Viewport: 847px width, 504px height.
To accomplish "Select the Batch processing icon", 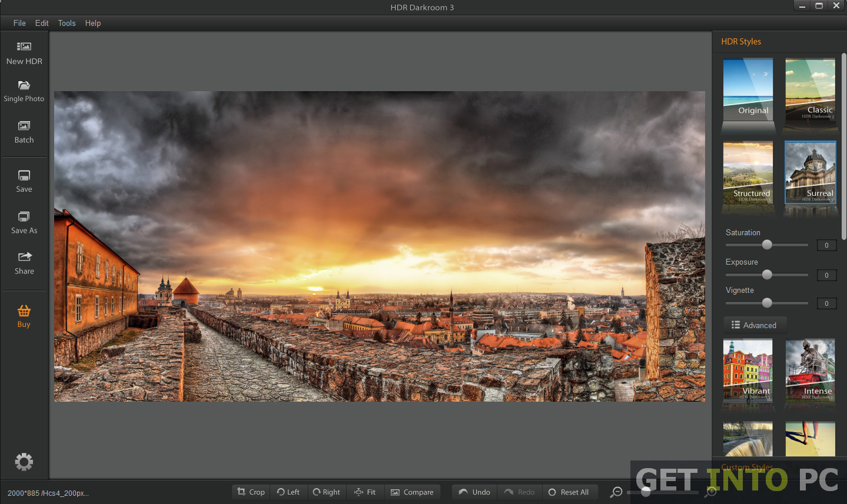I will point(24,131).
